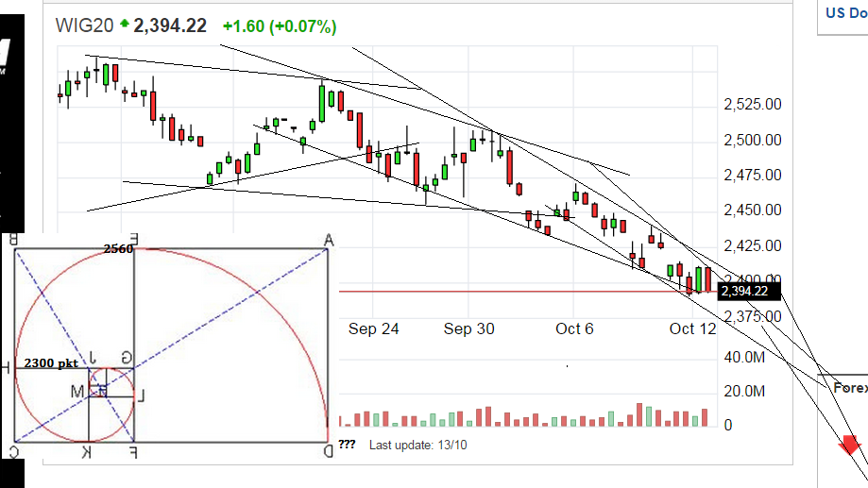Click the Sep 24 date label

coord(374,328)
